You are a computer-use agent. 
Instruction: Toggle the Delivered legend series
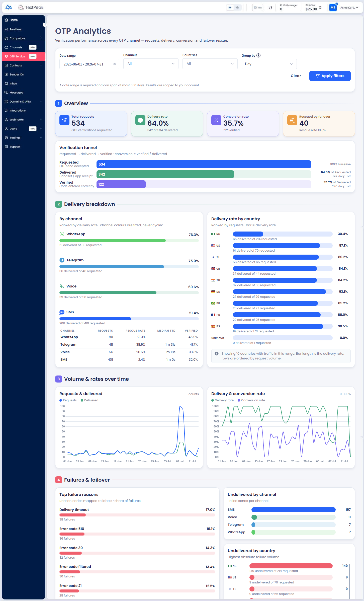click(x=89, y=400)
